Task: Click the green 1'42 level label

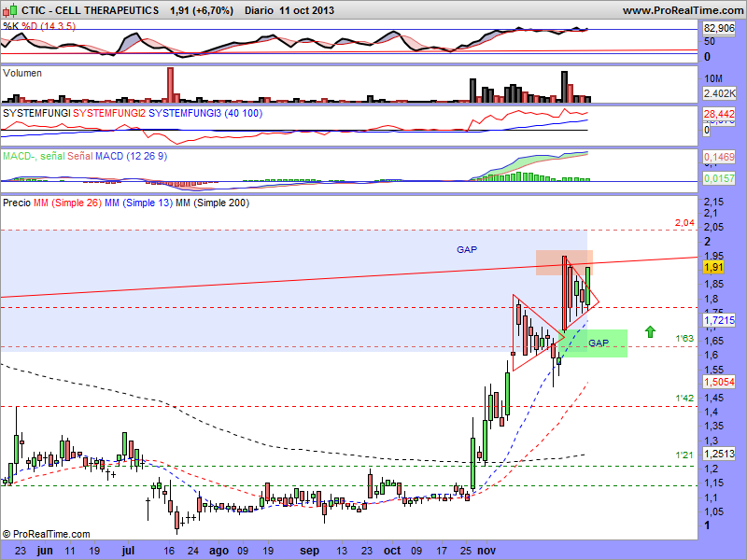Action: point(684,399)
